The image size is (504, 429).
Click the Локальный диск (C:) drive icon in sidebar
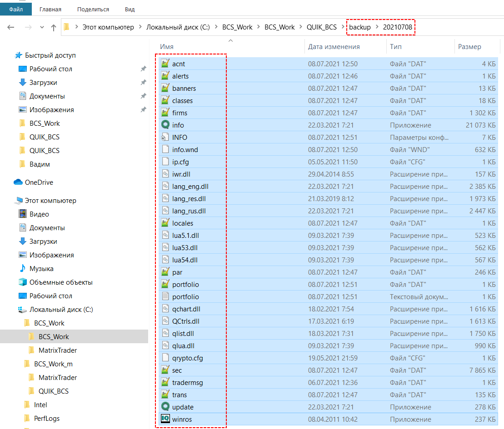coord(23,310)
